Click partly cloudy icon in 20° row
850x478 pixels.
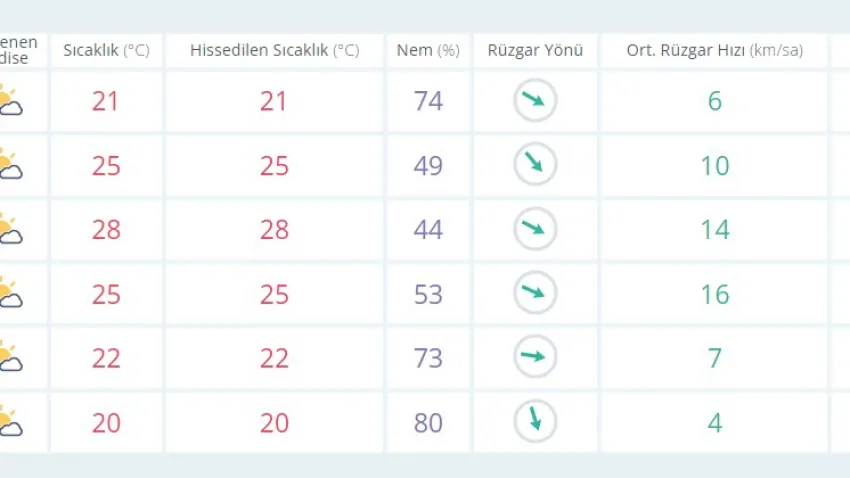pyautogui.click(x=10, y=422)
